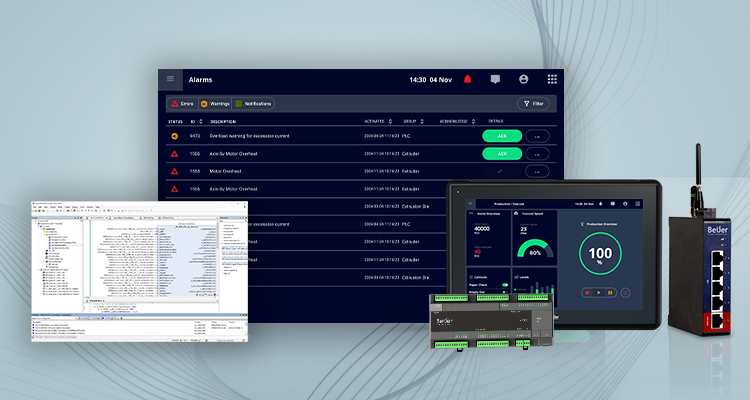
Task: Open the chat message icon in header
Action: click(495, 79)
